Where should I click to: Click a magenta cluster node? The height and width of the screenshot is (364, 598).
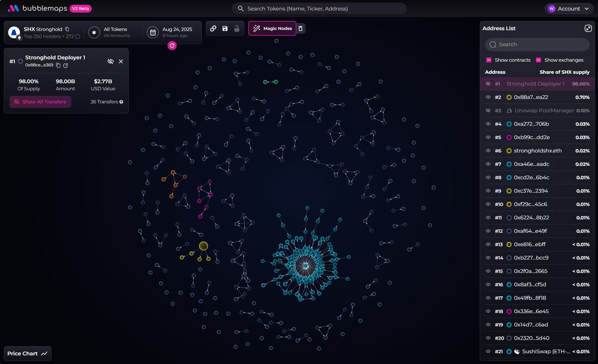click(x=210, y=194)
